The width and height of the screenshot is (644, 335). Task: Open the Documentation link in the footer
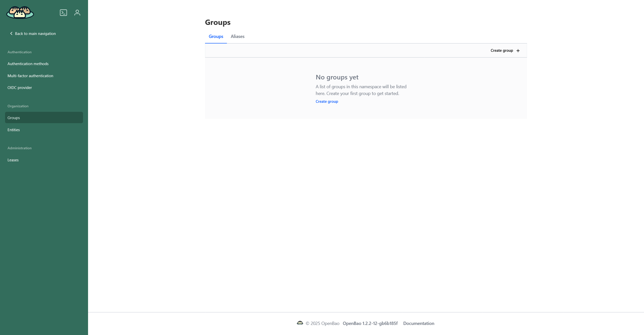tap(419, 323)
